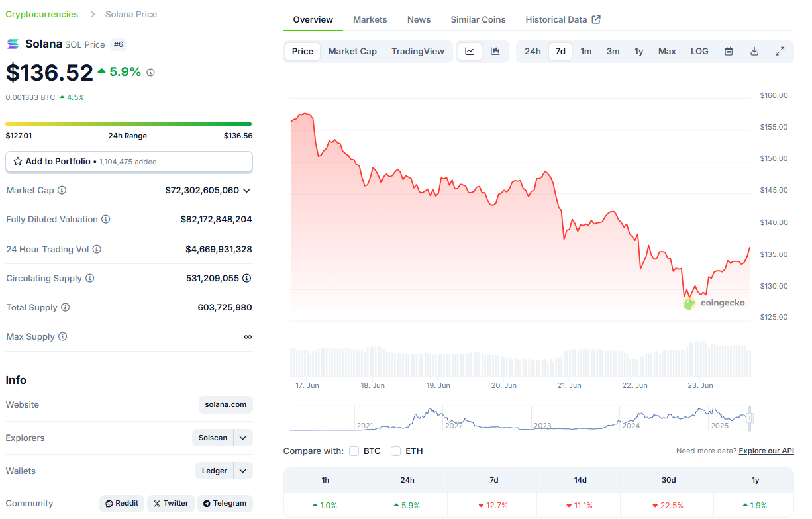Screen dimensions: 812x519
Task: Click the info icon beside the 5.9% price change
Action: pos(150,72)
